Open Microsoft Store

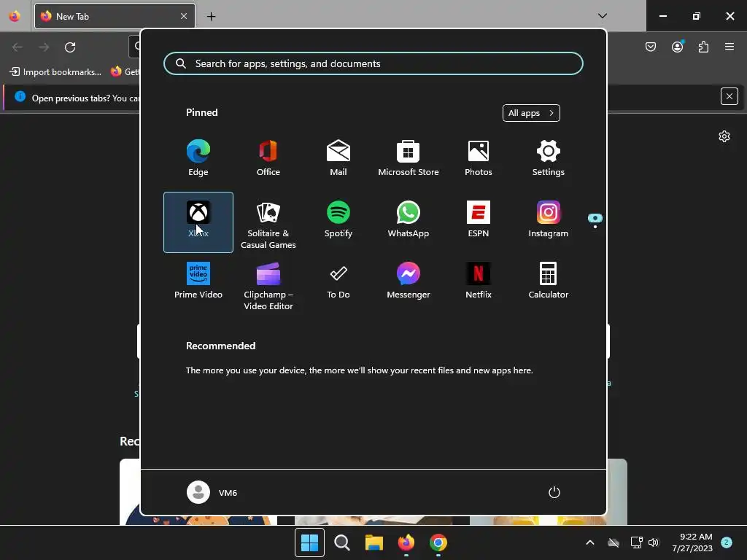pos(409,158)
